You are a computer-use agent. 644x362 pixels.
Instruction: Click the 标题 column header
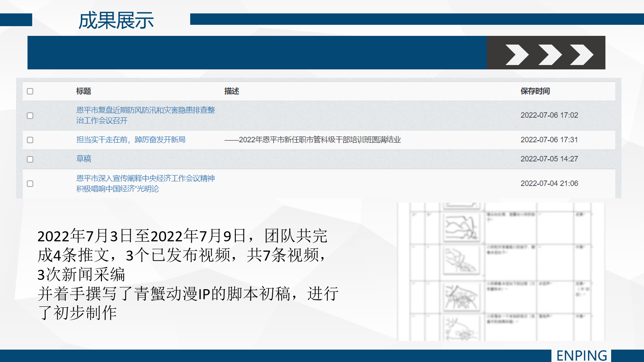(x=84, y=91)
